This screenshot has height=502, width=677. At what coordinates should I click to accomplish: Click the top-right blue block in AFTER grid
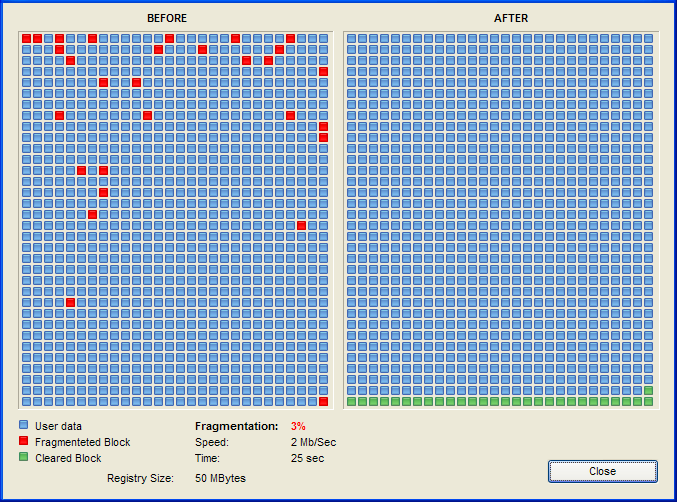648,39
